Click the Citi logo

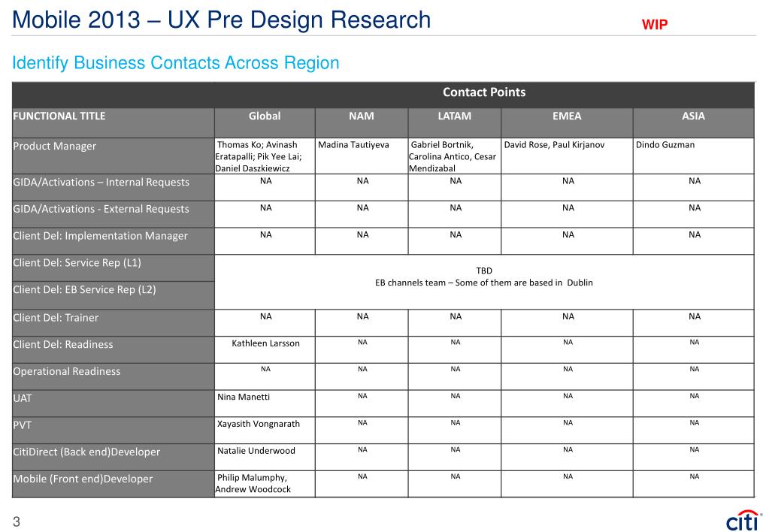pyautogui.click(x=744, y=520)
